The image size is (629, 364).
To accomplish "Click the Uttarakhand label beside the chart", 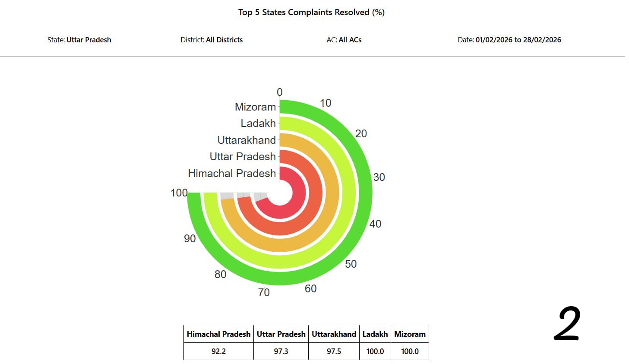I will (x=247, y=140).
